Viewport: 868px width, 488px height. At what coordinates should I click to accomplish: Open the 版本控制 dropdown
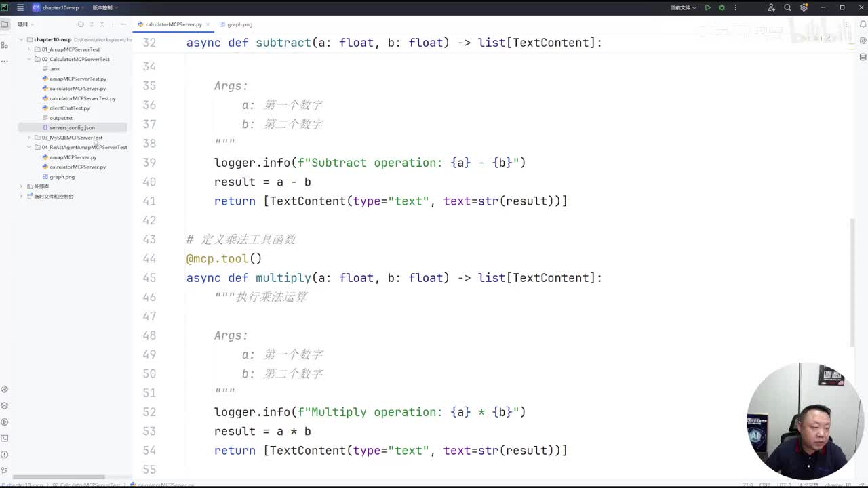click(104, 7)
